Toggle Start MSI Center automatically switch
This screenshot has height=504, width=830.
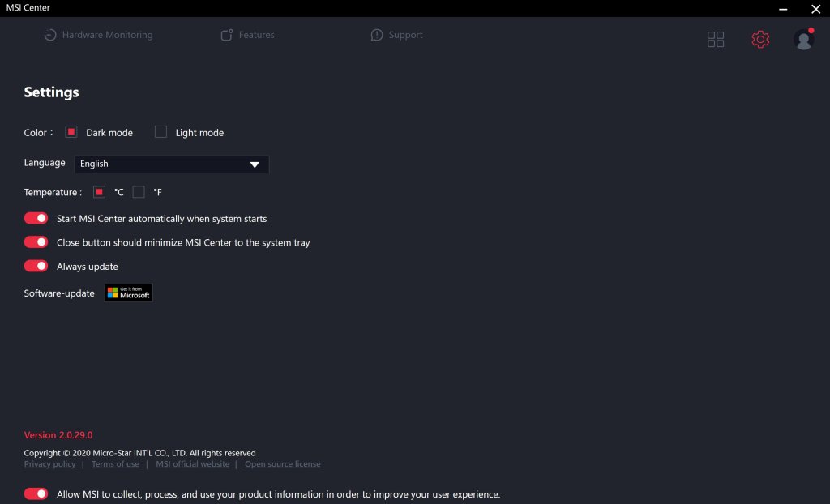click(36, 218)
